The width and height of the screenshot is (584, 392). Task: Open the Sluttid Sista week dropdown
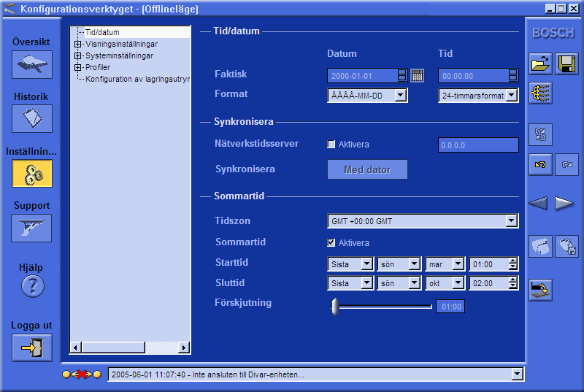pyautogui.click(x=367, y=283)
